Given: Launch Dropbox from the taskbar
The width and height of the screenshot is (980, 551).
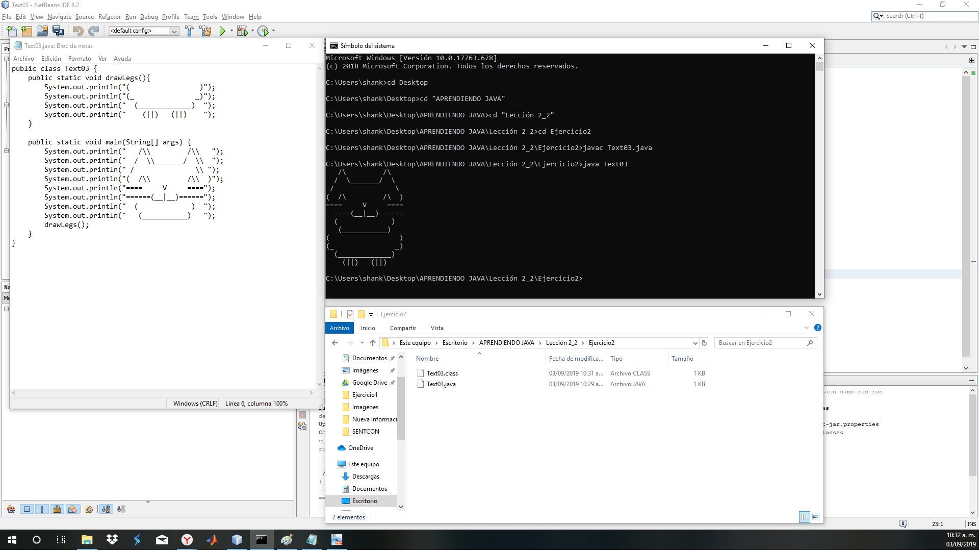Looking at the screenshot, I should [x=112, y=540].
